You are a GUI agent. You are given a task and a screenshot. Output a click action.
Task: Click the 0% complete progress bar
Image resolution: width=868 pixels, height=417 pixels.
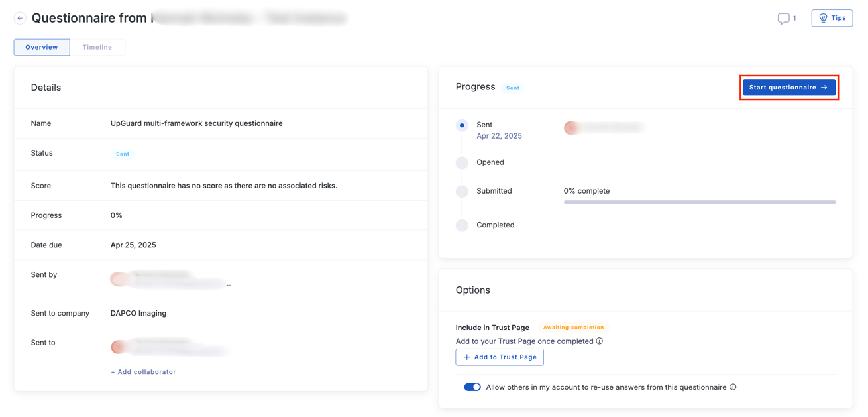tap(700, 202)
